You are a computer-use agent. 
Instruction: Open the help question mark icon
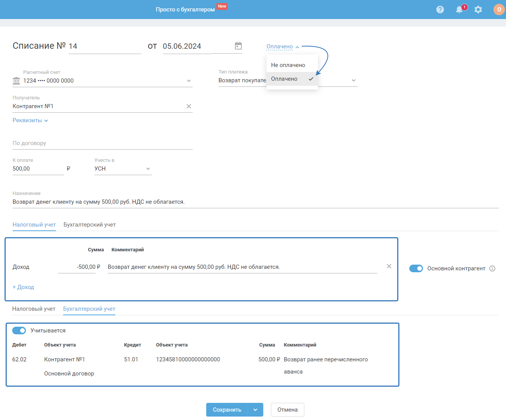(440, 10)
